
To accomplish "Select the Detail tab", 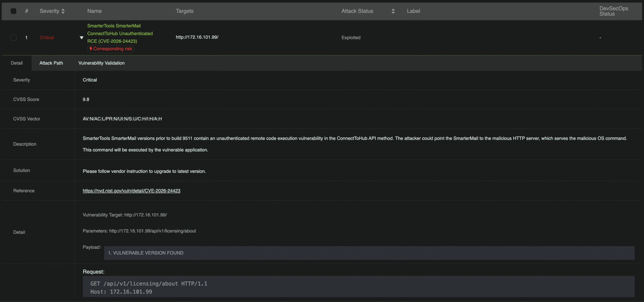I will point(17,63).
